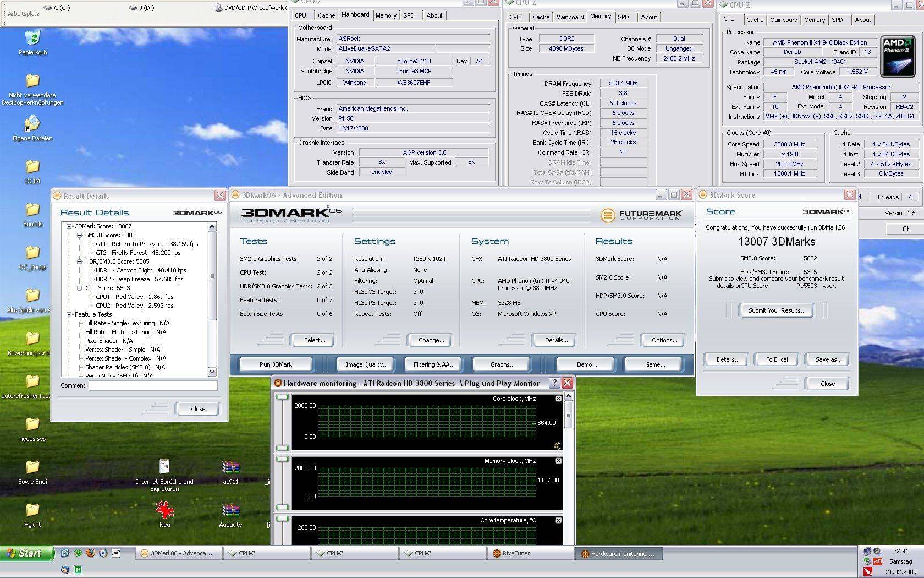Click the lock icon in Core clock graph
924x578 pixels.
tap(557, 445)
